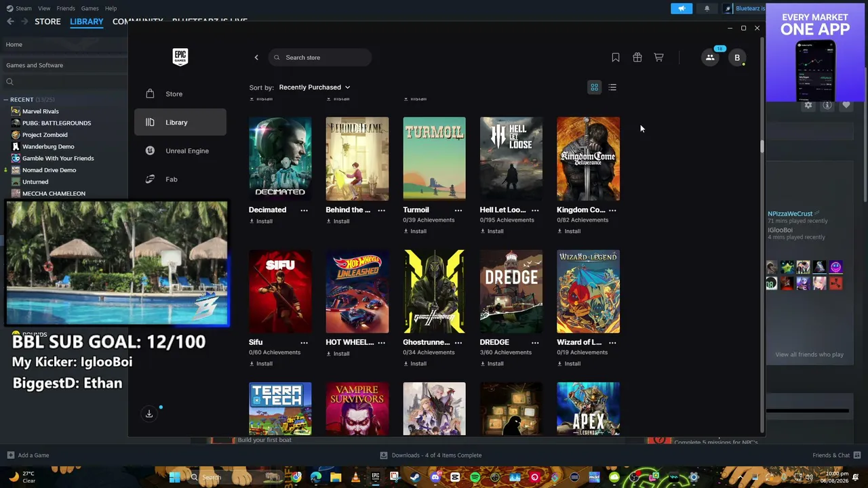Select Marvel Rivals in Steam library
The image size is (868, 488).
tap(41, 111)
